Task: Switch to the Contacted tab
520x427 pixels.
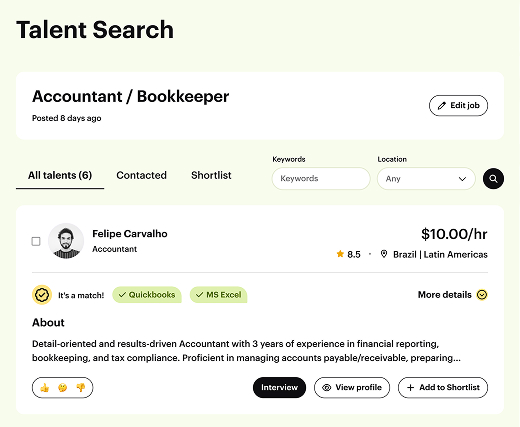Action: pos(141,175)
